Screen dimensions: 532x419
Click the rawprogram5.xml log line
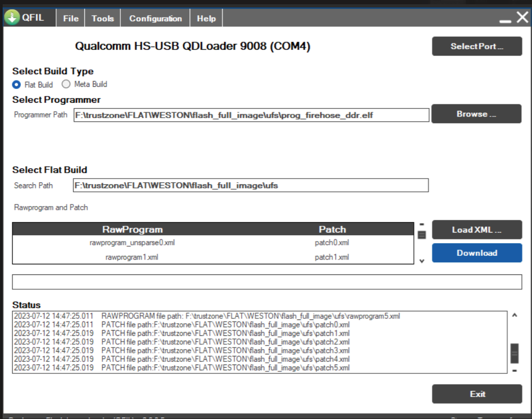tap(207, 316)
